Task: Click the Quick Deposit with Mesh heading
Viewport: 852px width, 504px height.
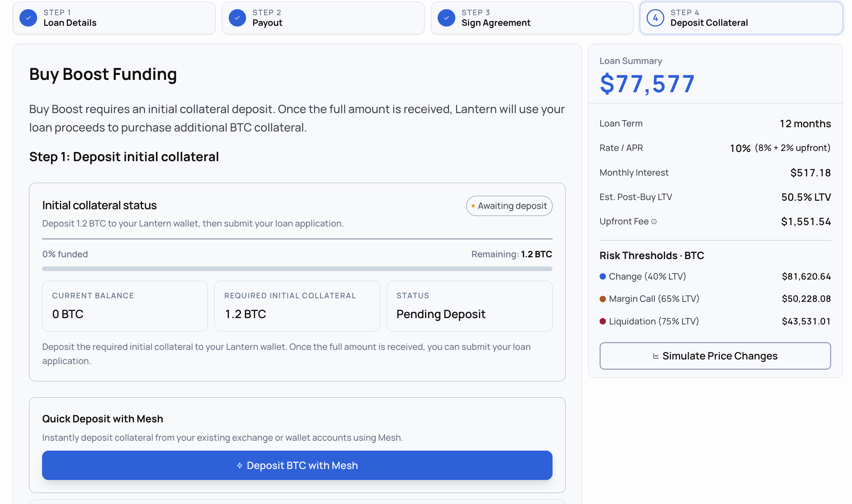Action: tap(103, 419)
